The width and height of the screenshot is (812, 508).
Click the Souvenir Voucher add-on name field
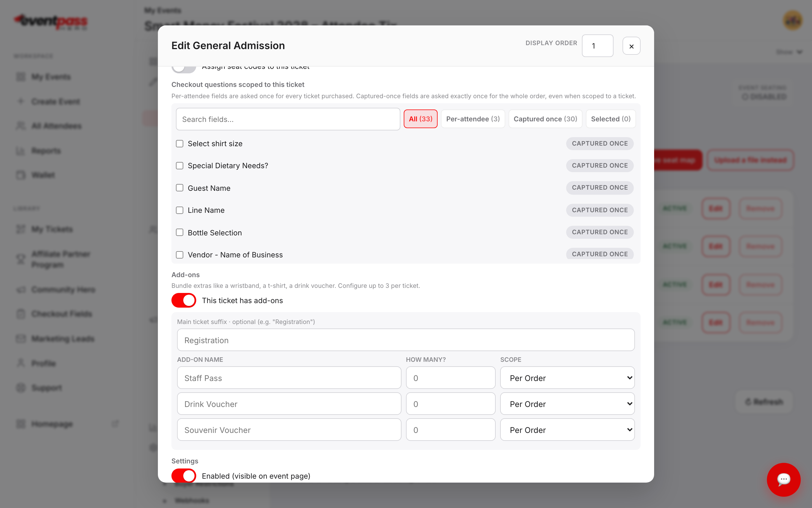pyautogui.click(x=289, y=430)
